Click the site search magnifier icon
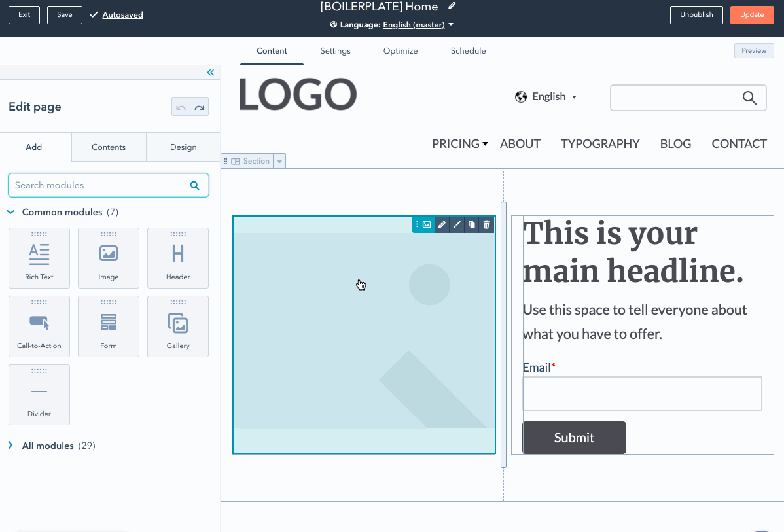Screen dimensions: 784x532 (749, 98)
